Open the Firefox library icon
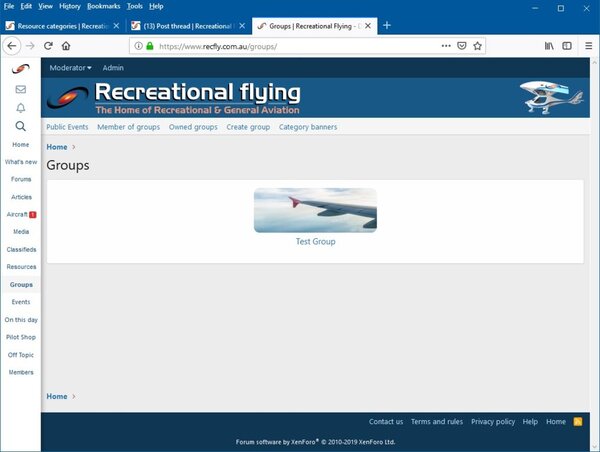Viewport: 600px width, 452px height. point(549,46)
